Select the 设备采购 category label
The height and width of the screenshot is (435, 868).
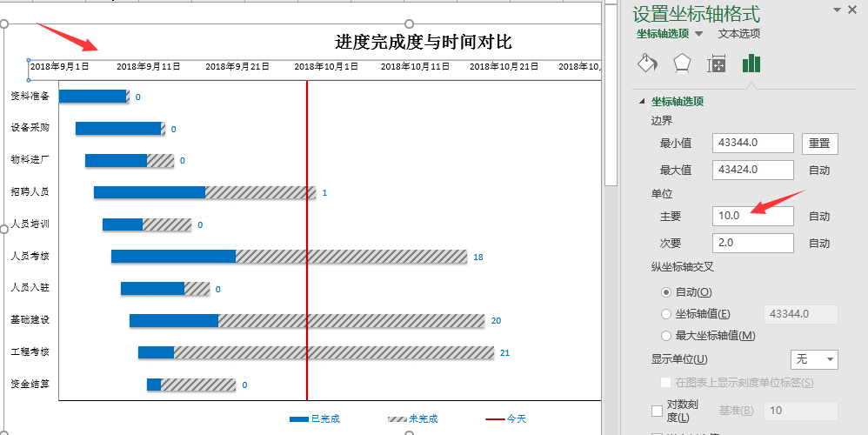[x=30, y=127]
